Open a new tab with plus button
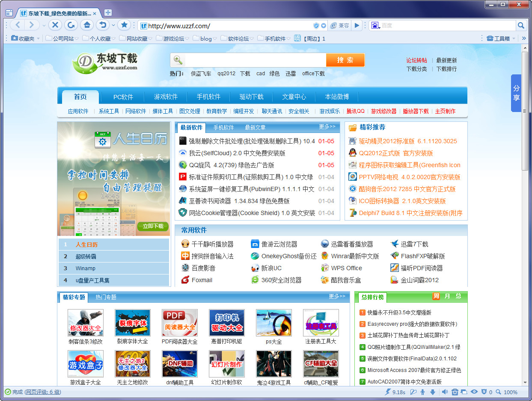 108,12
